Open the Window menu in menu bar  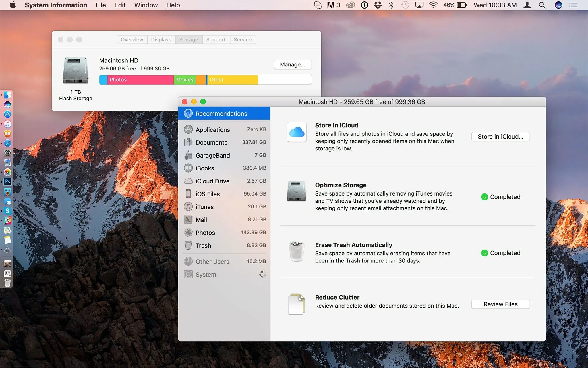click(146, 5)
